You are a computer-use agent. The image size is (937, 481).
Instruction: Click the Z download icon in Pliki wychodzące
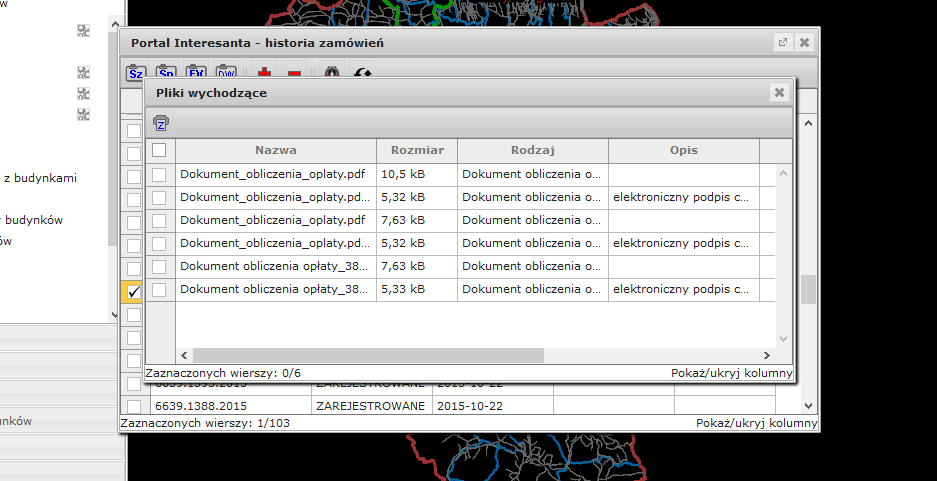(161, 122)
